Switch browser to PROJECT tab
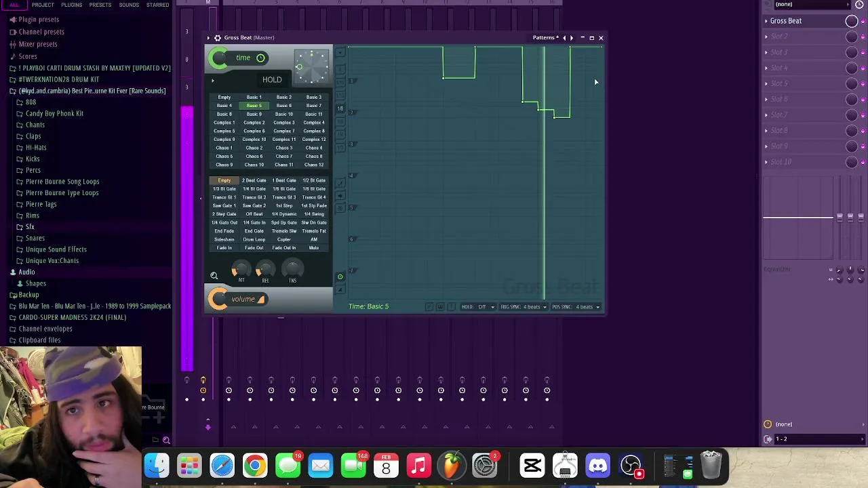868x488 pixels. [43, 5]
